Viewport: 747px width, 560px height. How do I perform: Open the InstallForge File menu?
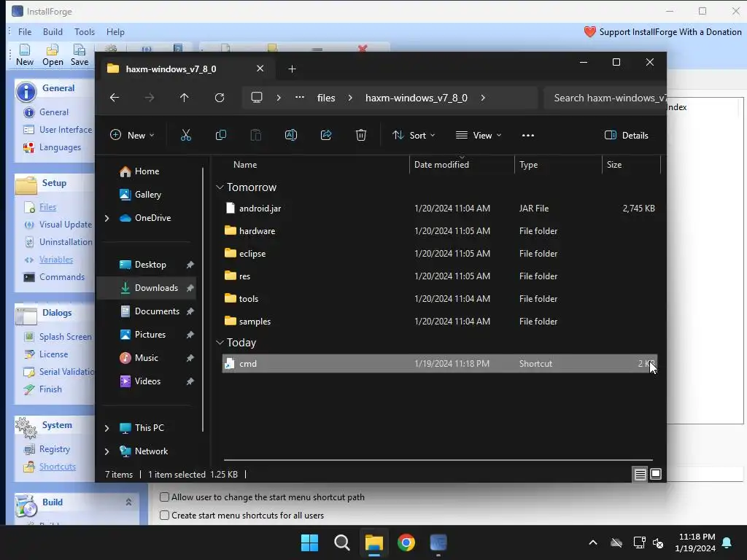[25, 32]
